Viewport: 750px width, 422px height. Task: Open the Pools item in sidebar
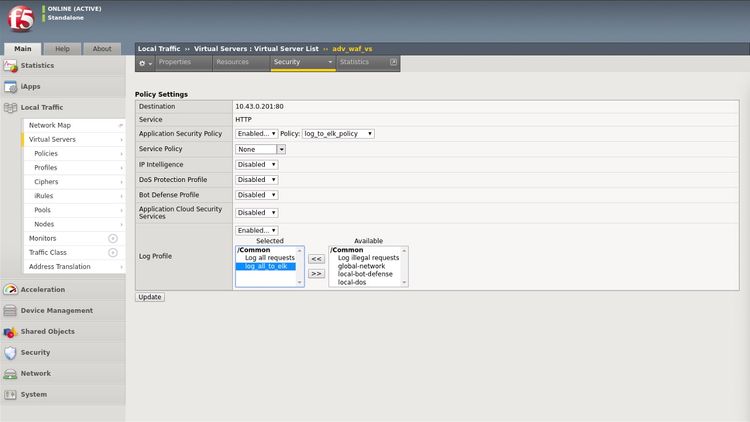click(42, 210)
